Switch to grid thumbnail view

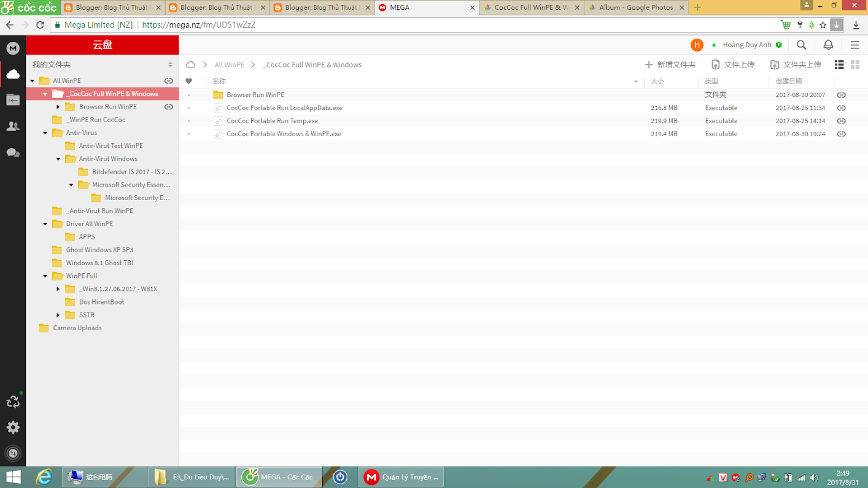click(x=854, y=64)
